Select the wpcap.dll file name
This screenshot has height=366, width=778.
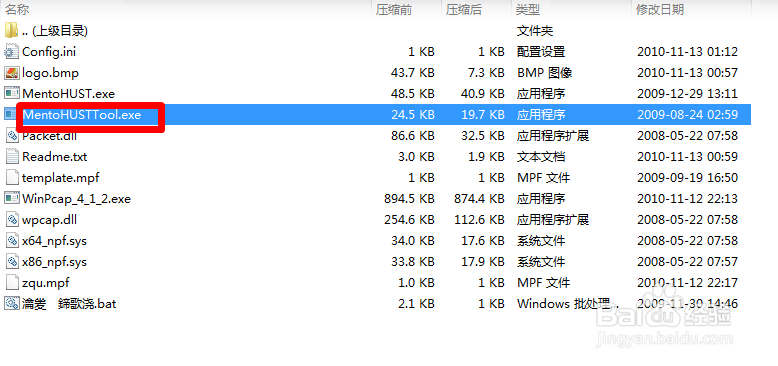tap(49, 220)
